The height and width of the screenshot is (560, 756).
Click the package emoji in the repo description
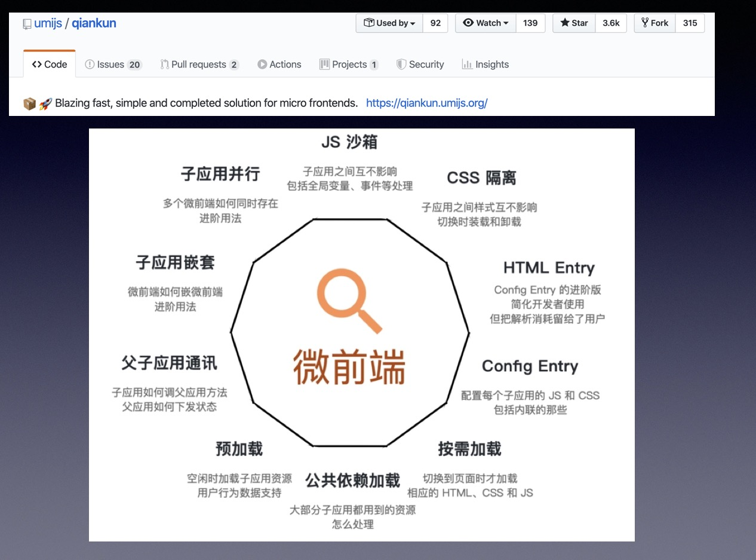point(29,103)
